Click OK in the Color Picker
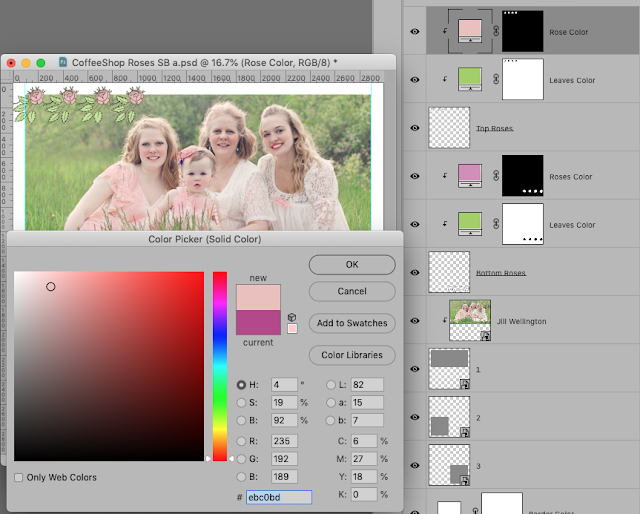Image resolution: width=640 pixels, height=514 pixels. tap(352, 265)
